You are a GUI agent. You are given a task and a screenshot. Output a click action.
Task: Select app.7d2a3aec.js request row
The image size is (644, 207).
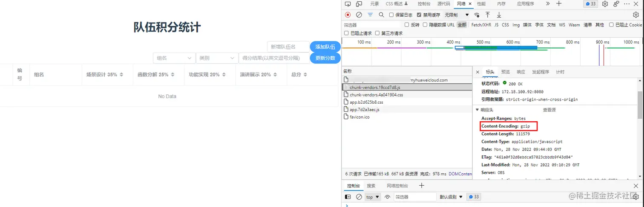407,109
